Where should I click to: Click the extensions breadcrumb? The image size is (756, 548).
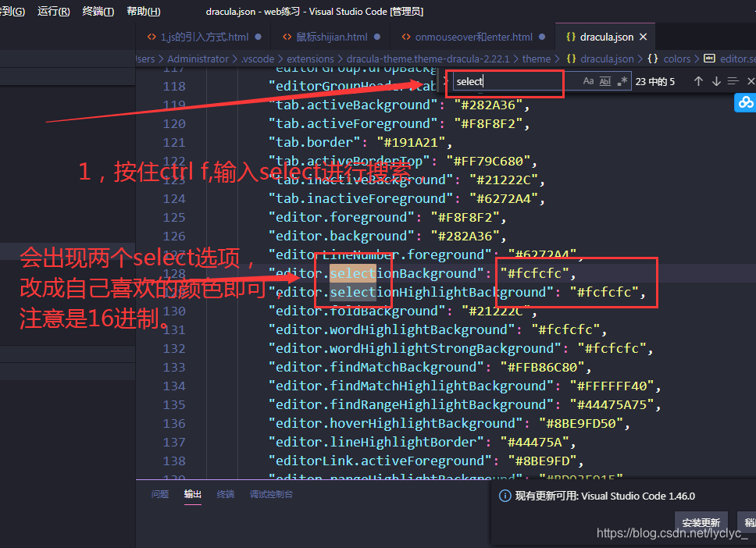310,59
